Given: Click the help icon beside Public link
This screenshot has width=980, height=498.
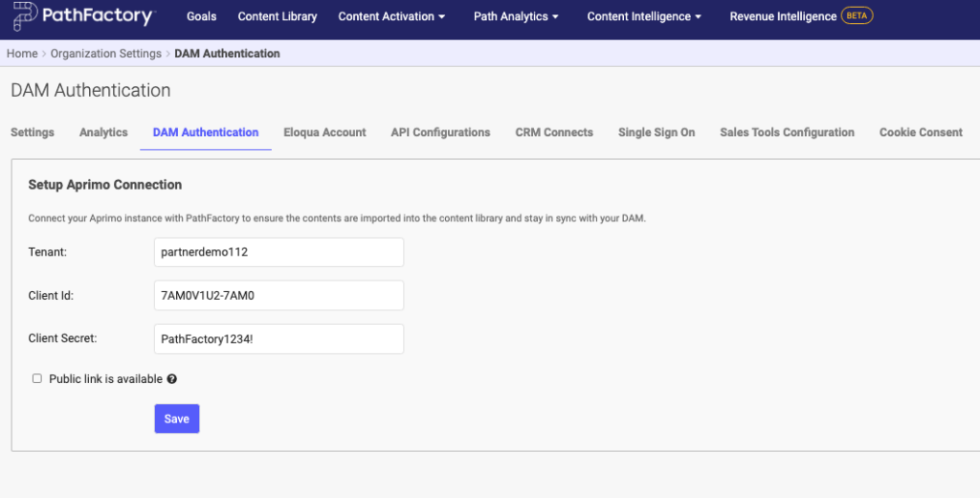Looking at the screenshot, I should [172, 378].
